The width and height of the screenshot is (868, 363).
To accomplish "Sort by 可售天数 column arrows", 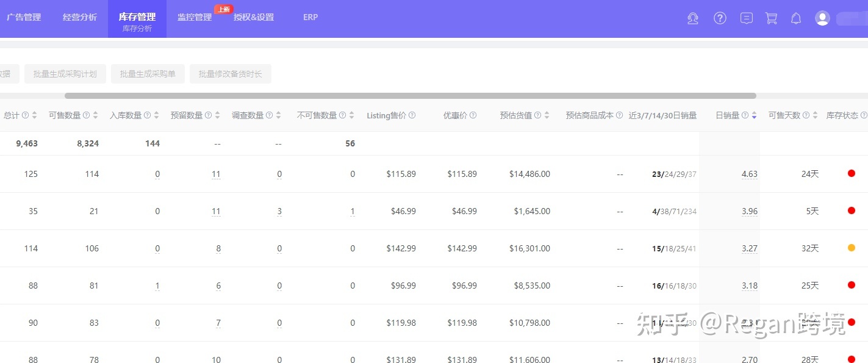I will point(815,115).
